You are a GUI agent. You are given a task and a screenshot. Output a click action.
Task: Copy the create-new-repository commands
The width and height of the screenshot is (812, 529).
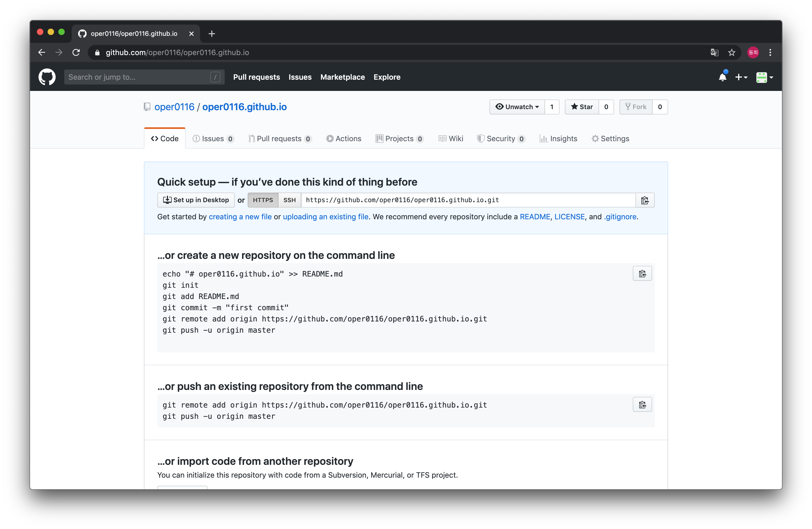tap(642, 274)
